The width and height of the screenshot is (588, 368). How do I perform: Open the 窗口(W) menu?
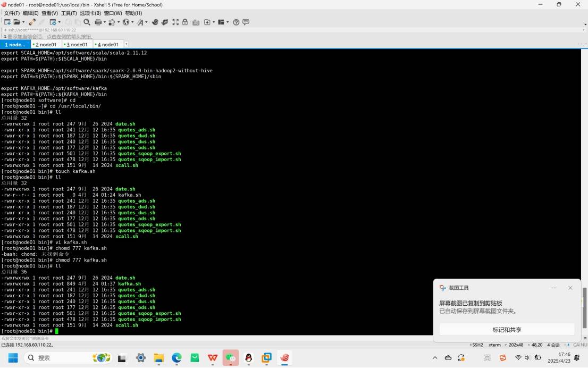coord(113,13)
